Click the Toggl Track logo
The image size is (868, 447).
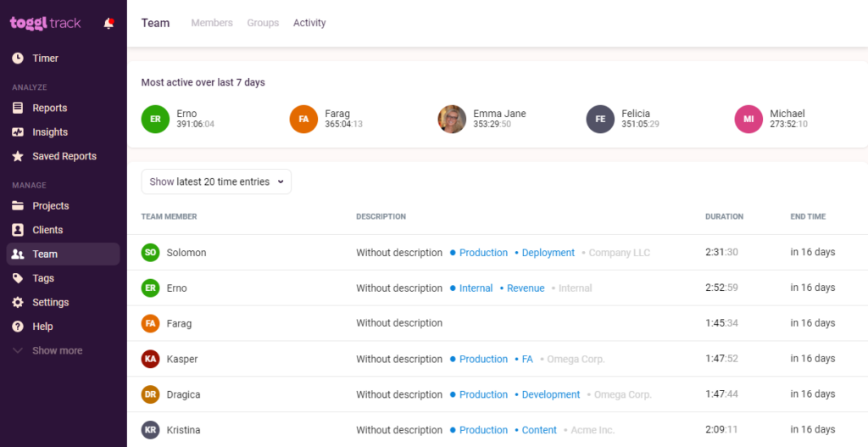coord(46,23)
